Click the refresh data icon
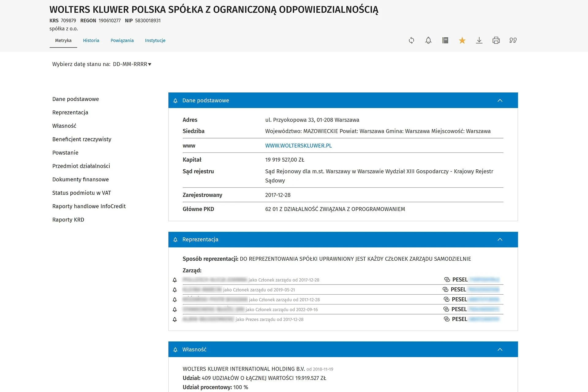Viewport: 588px width, 392px height. [x=411, y=40]
